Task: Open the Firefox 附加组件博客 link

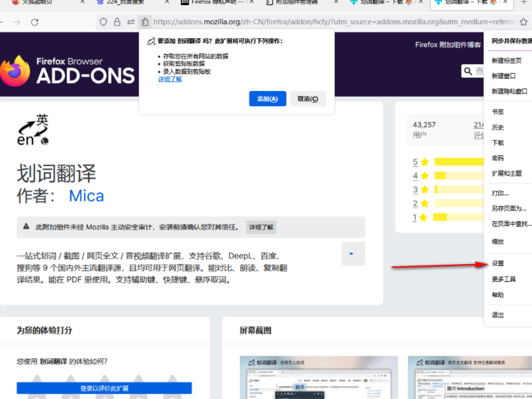Action: pyautogui.click(x=448, y=45)
